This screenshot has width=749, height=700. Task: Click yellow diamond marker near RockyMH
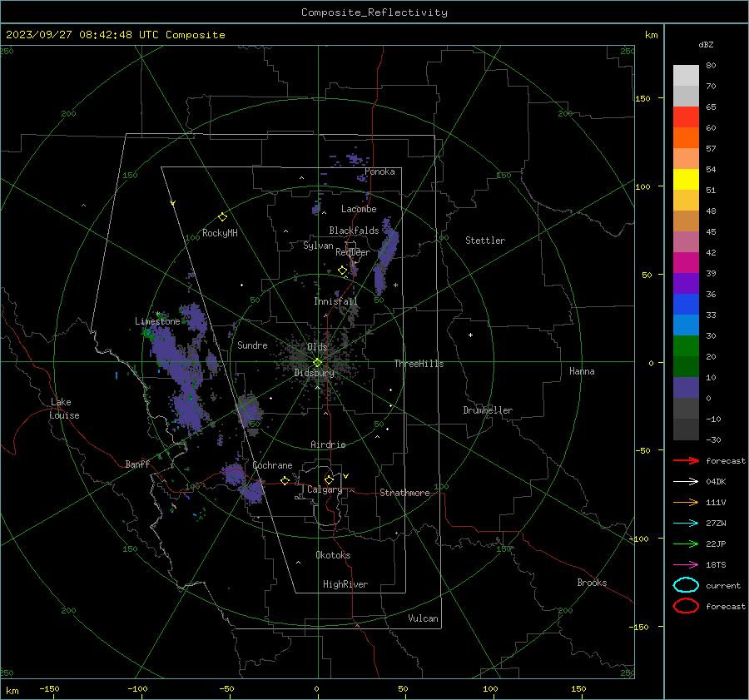(x=222, y=217)
